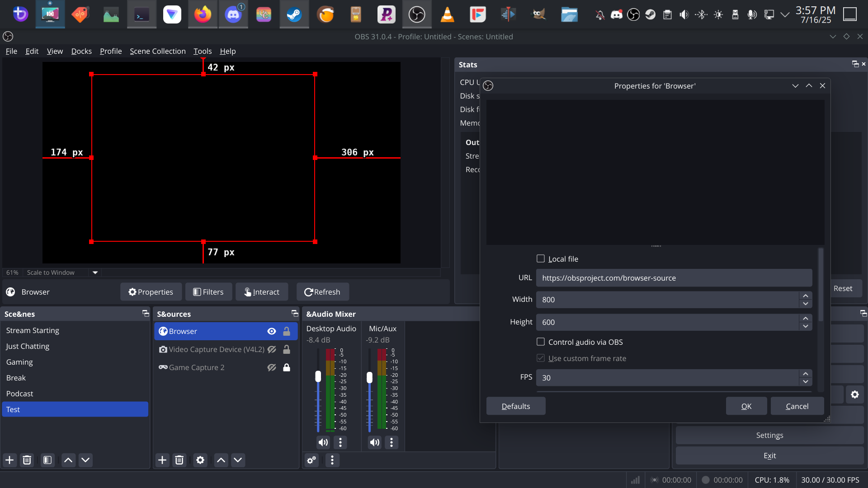
Task: Open VLC media player from taskbar
Action: (447, 14)
